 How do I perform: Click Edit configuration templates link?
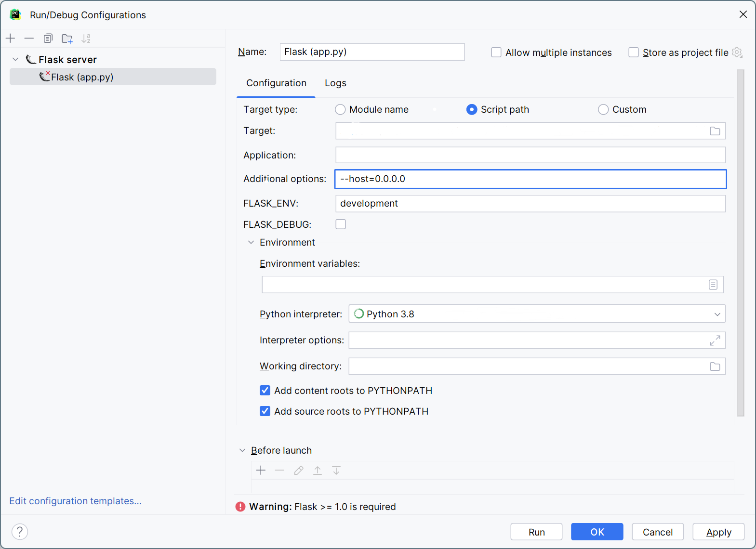coord(75,501)
